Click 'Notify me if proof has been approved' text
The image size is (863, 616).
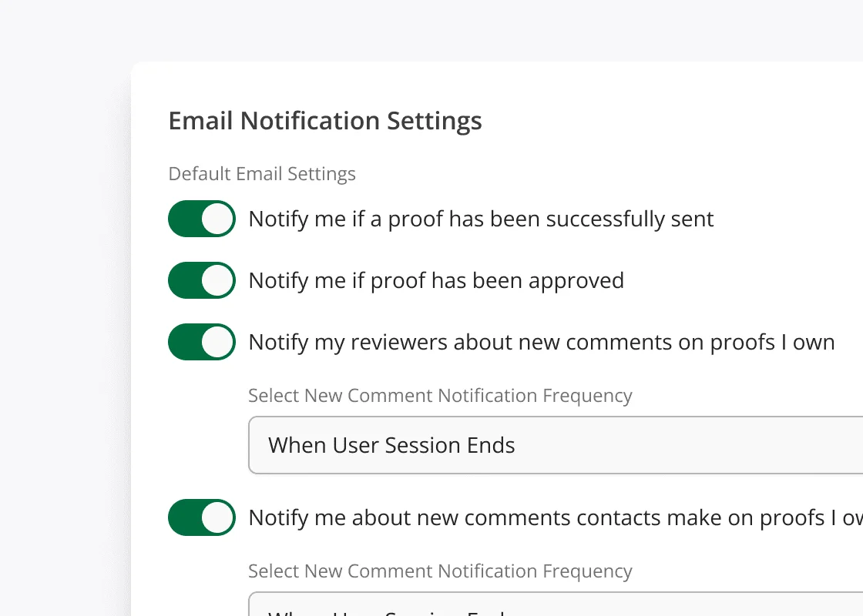436,280
